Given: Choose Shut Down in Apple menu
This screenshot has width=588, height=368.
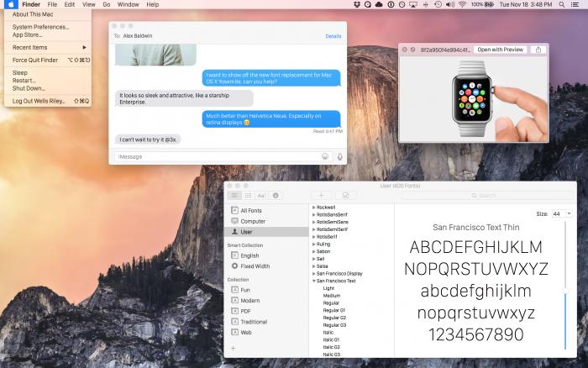Looking at the screenshot, I should tap(48, 88).
